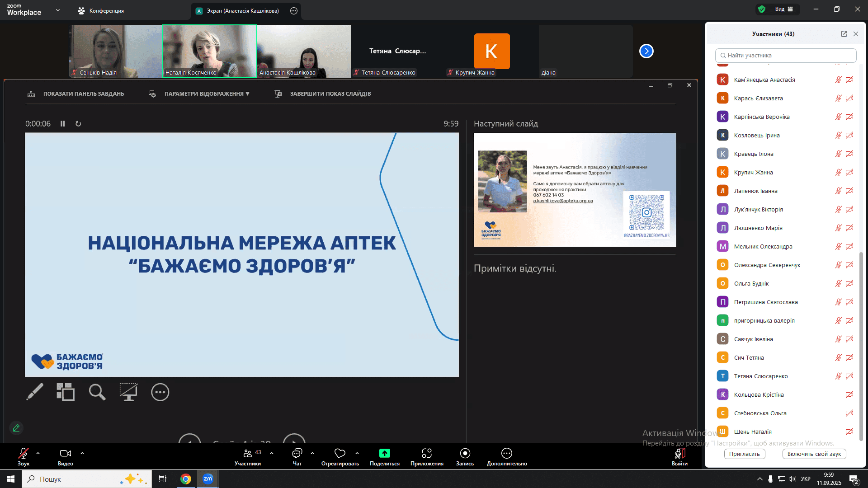Click muted mic icon for Кравець Ілона

point(838,154)
